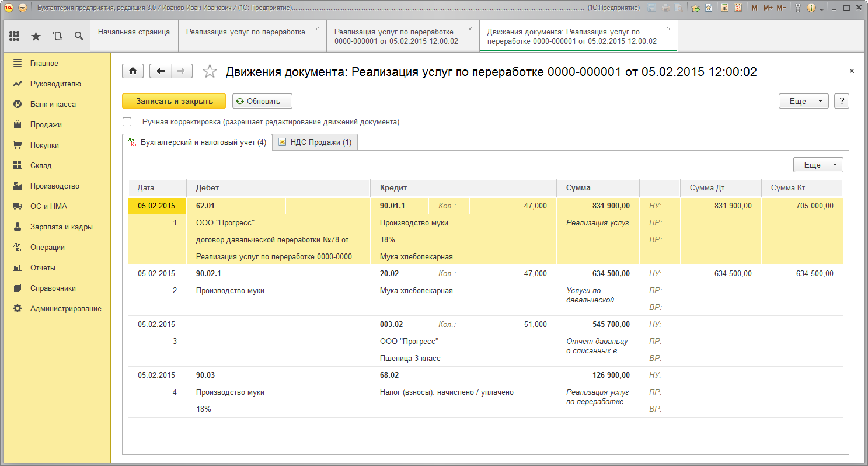Viewport: 868px width, 466px height.
Task: Click the Дата column header
Action: 157,188
